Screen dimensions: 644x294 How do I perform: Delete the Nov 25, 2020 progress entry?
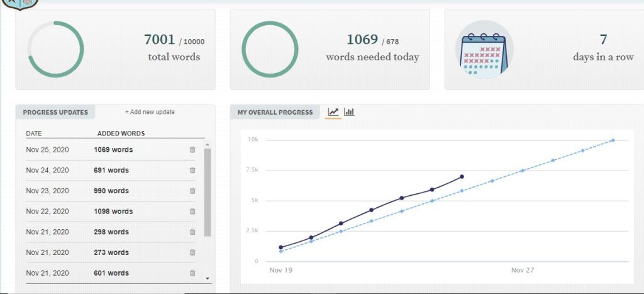tap(192, 150)
